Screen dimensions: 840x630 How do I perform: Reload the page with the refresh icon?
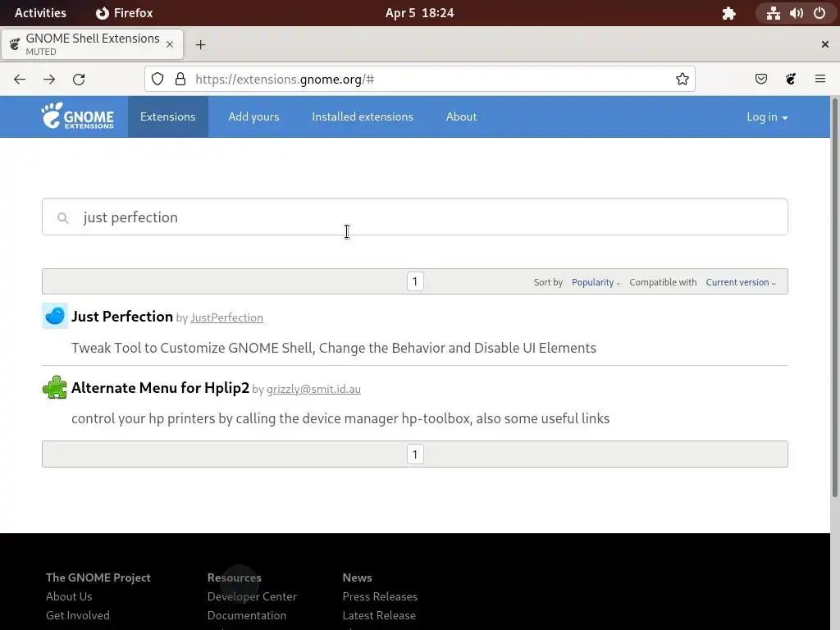tap(79, 80)
